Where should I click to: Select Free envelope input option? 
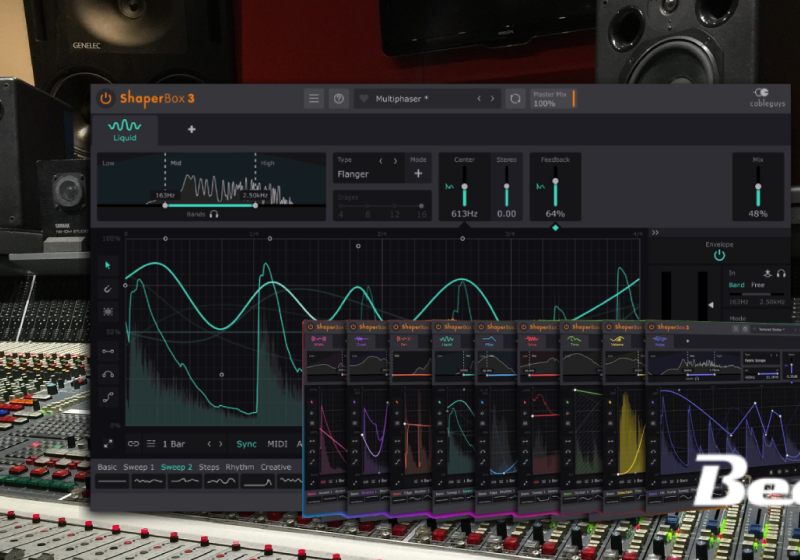[x=759, y=285]
